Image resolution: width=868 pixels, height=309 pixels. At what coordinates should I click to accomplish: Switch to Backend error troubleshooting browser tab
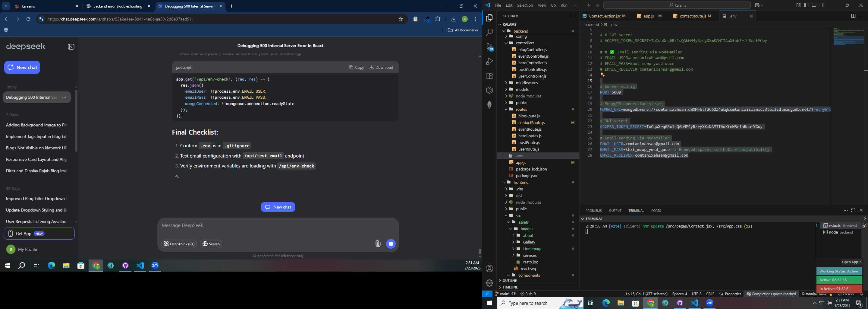117,6
